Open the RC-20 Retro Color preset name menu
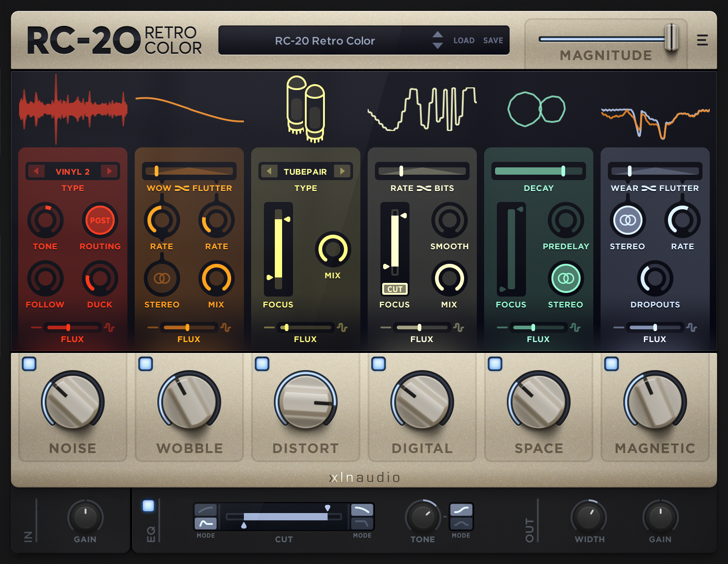Image resolution: width=728 pixels, height=564 pixels. 325,40
